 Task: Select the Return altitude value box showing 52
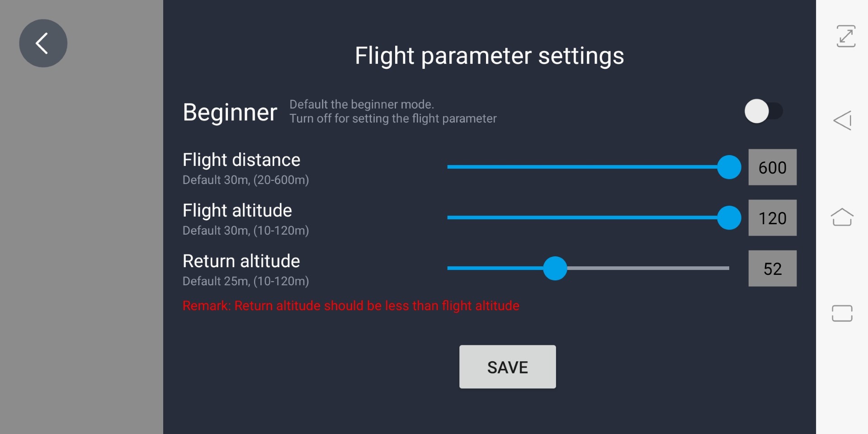coord(772,269)
